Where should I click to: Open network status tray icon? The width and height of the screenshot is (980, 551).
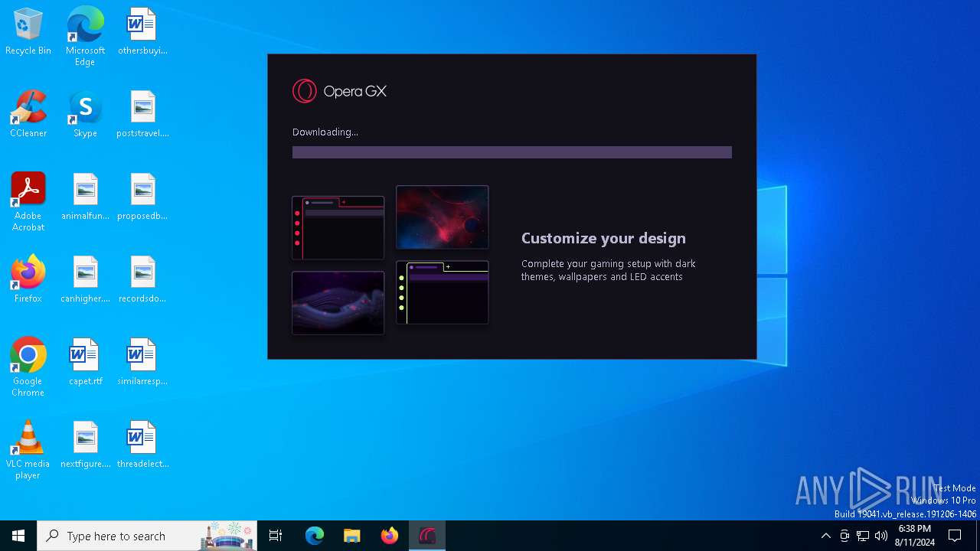[x=863, y=536]
